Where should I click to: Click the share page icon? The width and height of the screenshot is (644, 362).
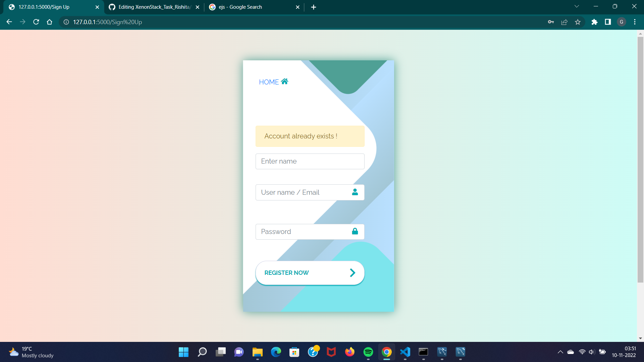pyautogui.click(x=564, y=22)
